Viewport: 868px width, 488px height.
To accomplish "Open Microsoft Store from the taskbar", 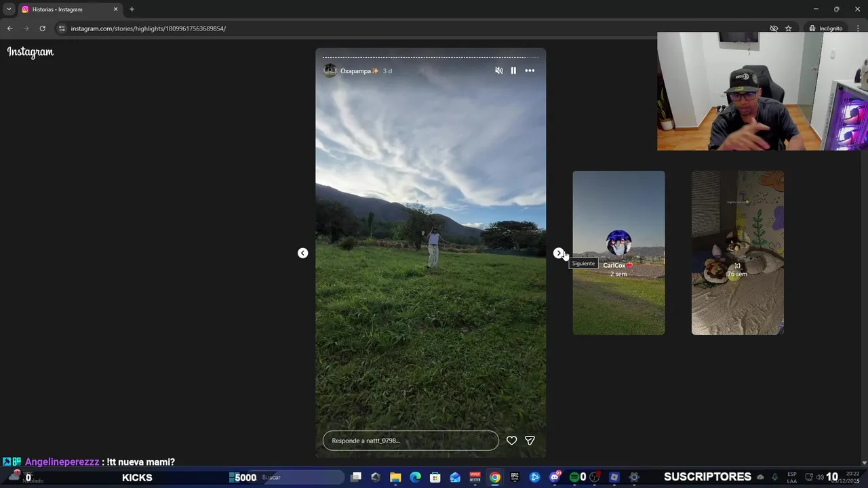I will pyautogui.click(x=435, y=477).
